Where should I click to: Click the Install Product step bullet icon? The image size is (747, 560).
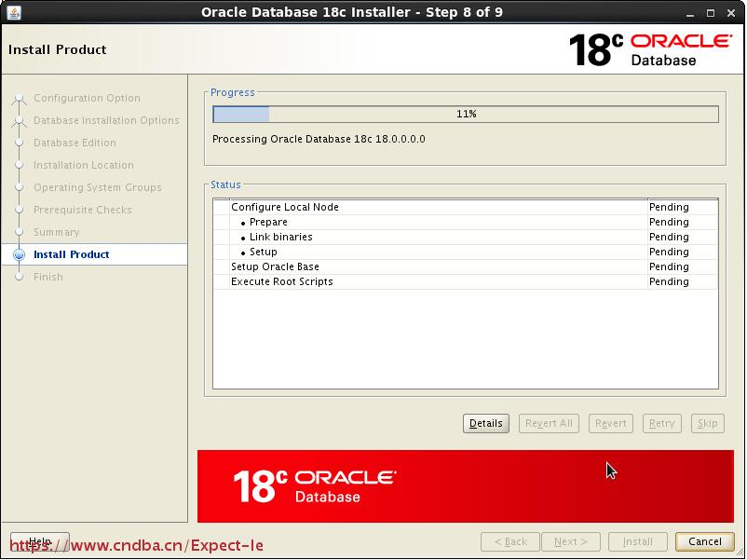point(19,254)
